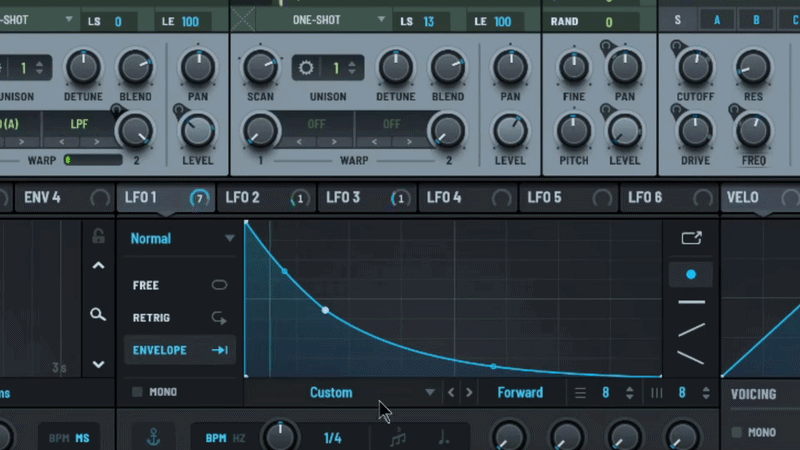Select the flat line shape tool
The width and height of the screenshot is (800, 450).
[691, 301]
